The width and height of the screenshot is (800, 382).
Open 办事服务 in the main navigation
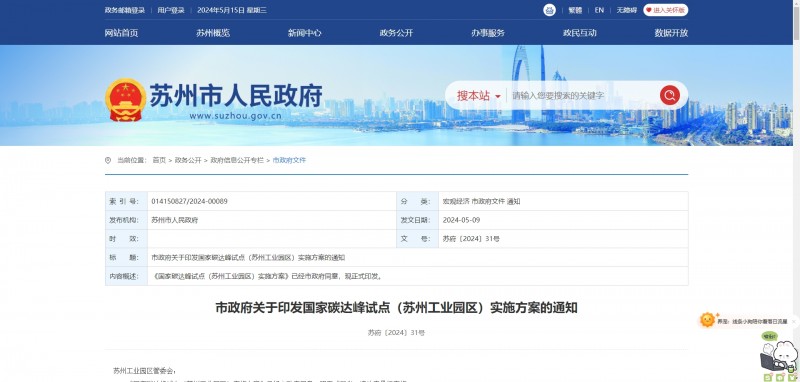(x=488, y=33)
